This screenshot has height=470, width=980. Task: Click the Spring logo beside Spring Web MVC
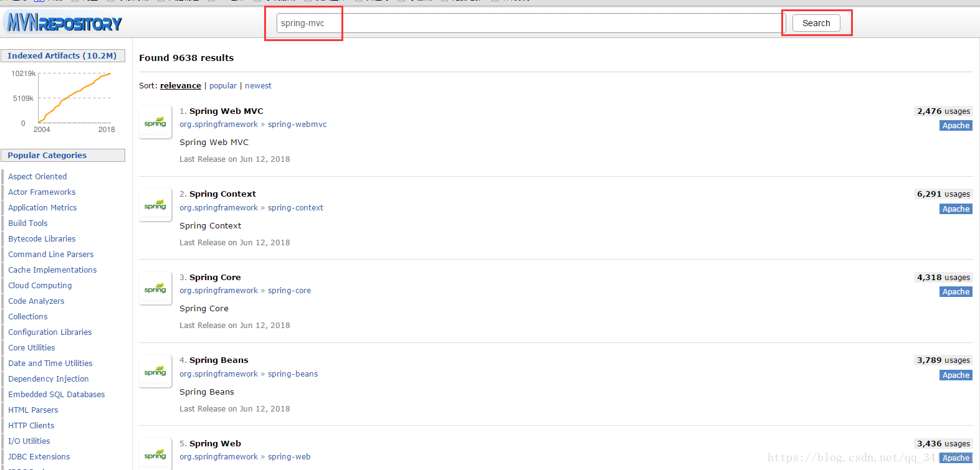pos(155,122)
